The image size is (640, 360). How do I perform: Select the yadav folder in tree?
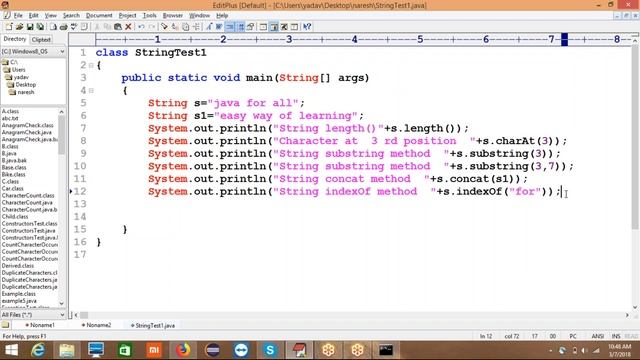point(21,77)
